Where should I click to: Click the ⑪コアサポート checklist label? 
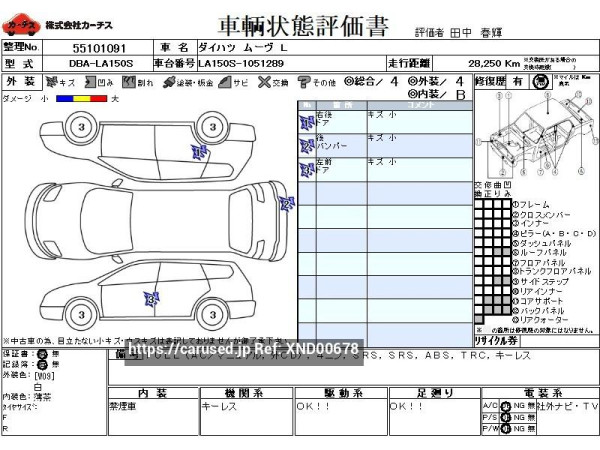pos(538,301)
